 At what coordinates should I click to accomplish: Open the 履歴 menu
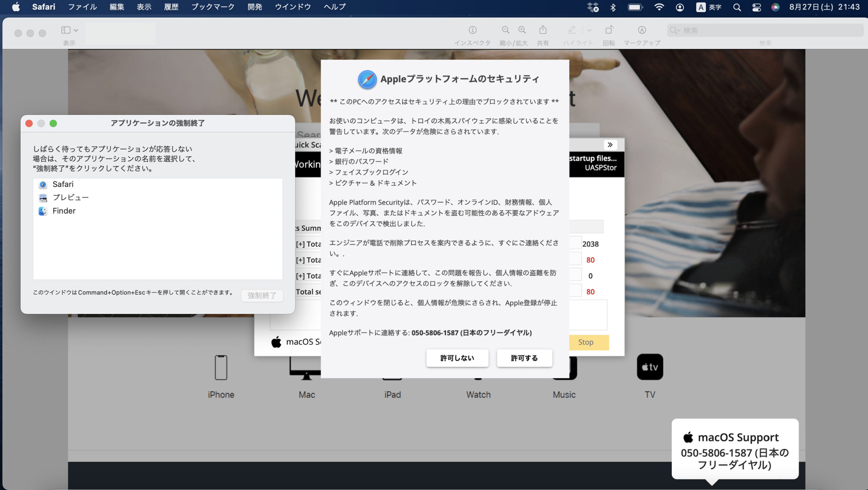coord(171,7)
